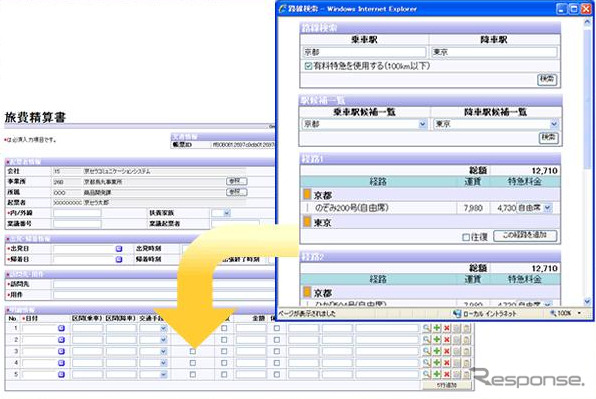Delete row 5 using its red X icon
596x399 pixels.
point(447,375)
